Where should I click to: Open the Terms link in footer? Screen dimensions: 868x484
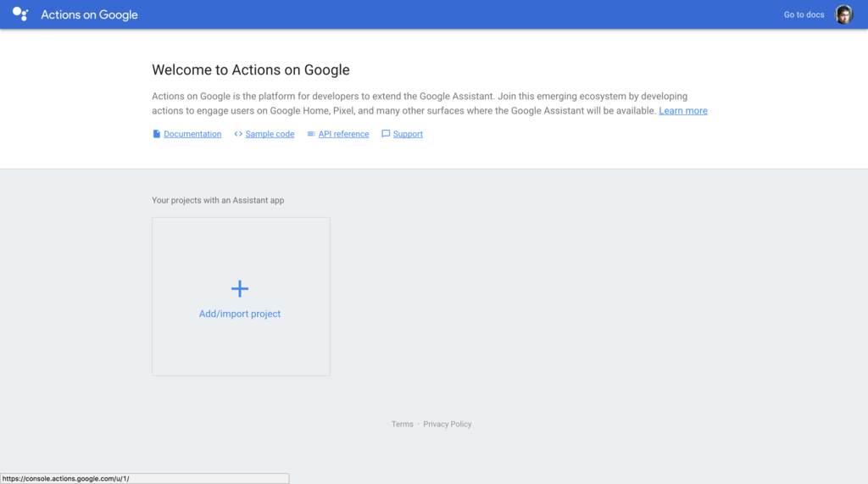coord(403,424)
